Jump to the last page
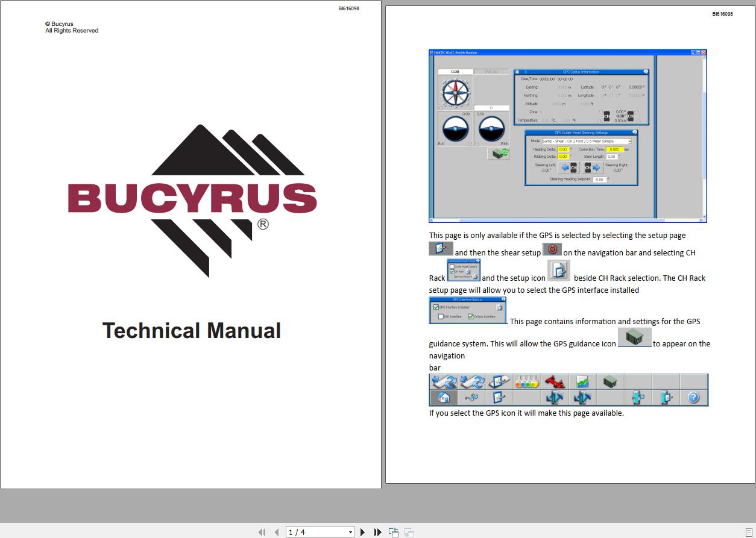 377,532
